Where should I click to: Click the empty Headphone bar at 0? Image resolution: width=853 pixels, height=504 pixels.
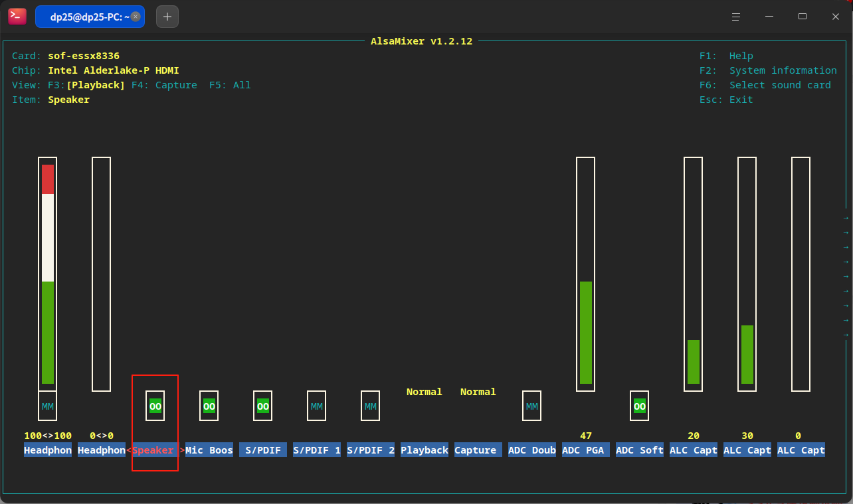tap(102, 274)
